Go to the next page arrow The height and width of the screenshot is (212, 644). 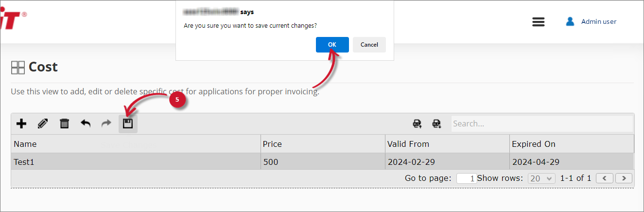[x=624, y=178]
